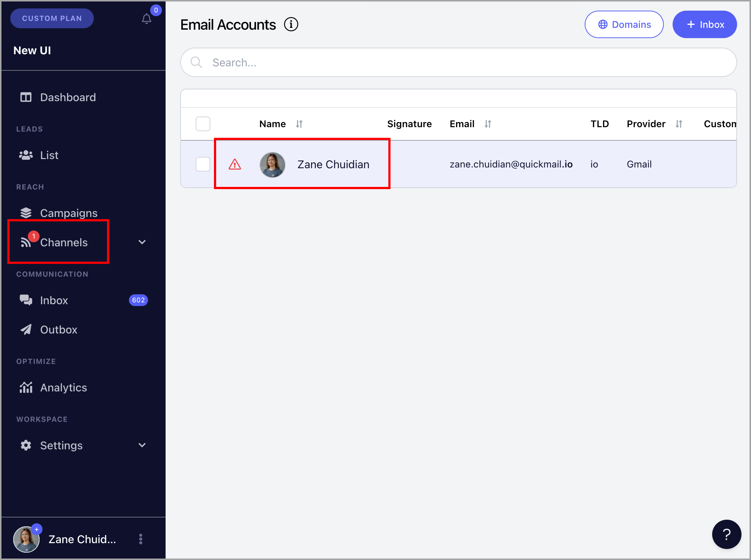Open the Zane Chuidian account name
Image resolution: width=751 pixels, height=560 pixels.
[x=333, y=165]
